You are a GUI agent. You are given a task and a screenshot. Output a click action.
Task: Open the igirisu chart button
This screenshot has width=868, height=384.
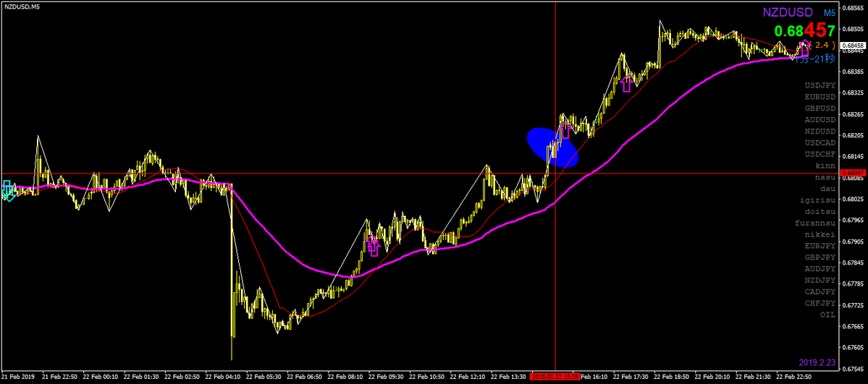pos(817,200)
